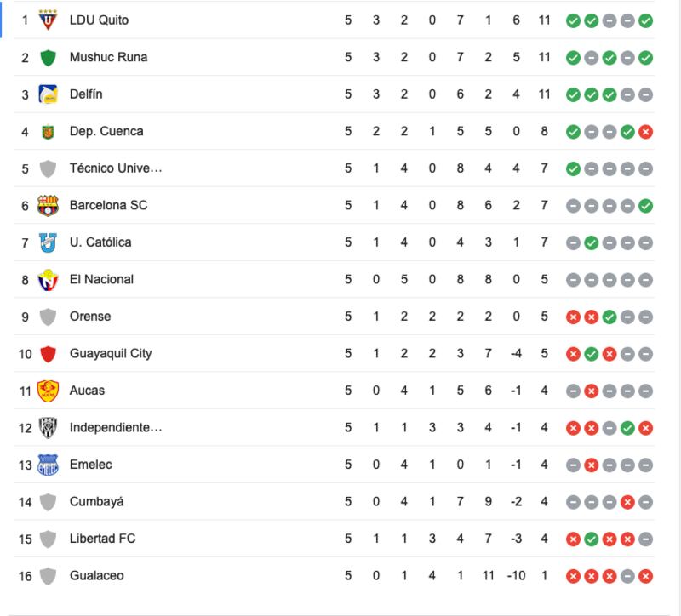Click the Emelec blue crest icon
The width and height of the screenshot is (681, 616).
click(48, 465)
